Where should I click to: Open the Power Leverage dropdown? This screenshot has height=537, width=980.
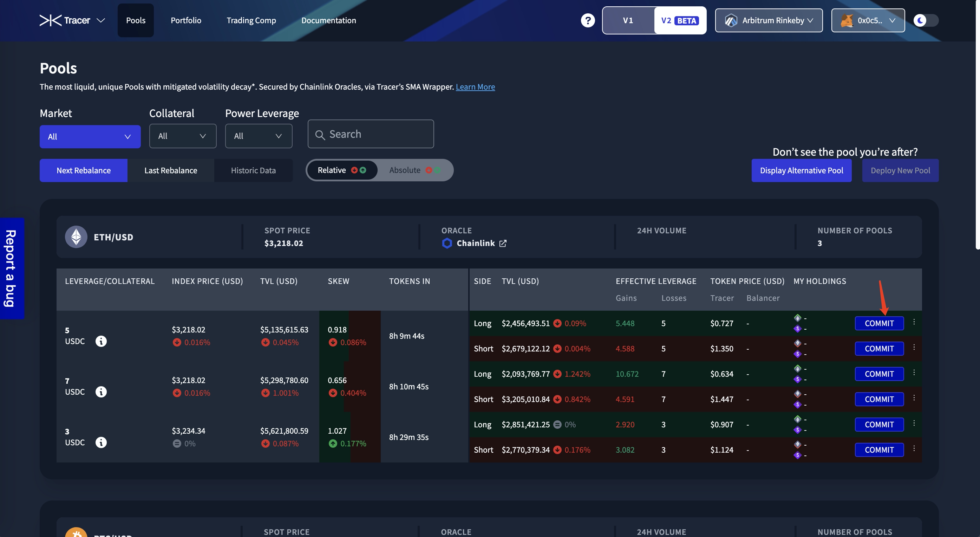pos(258,136)
